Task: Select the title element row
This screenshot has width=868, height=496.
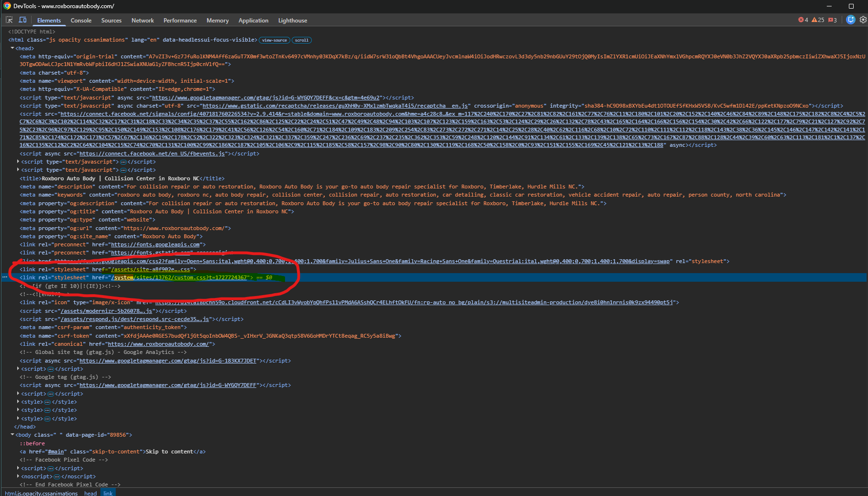Action: point(122,178)
